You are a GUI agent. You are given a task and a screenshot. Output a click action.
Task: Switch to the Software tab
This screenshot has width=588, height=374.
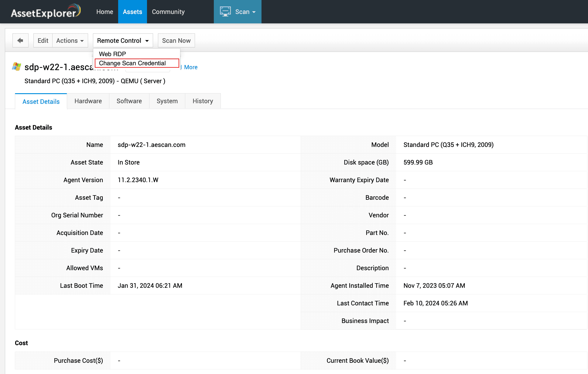pos(129,101)
